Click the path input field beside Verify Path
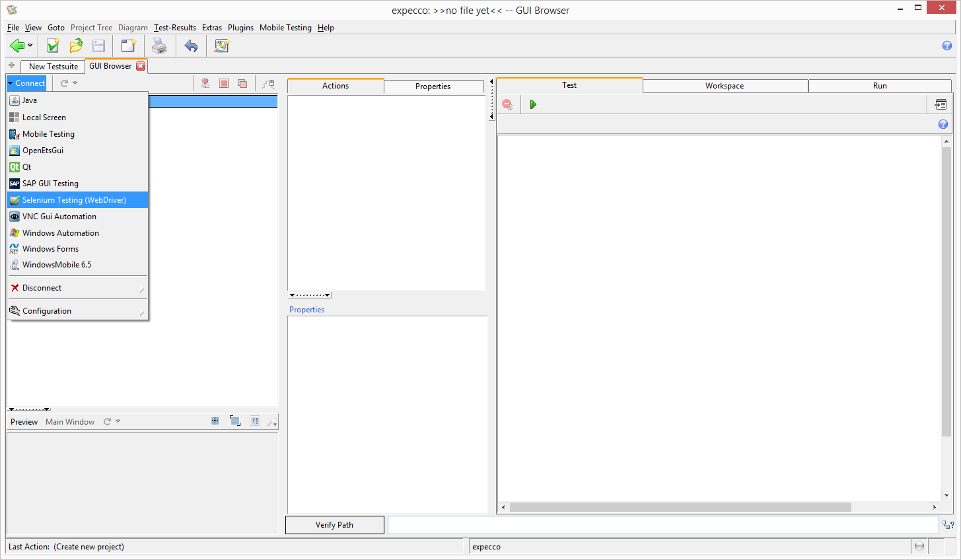961x560 pixels. tap(662, 525)
